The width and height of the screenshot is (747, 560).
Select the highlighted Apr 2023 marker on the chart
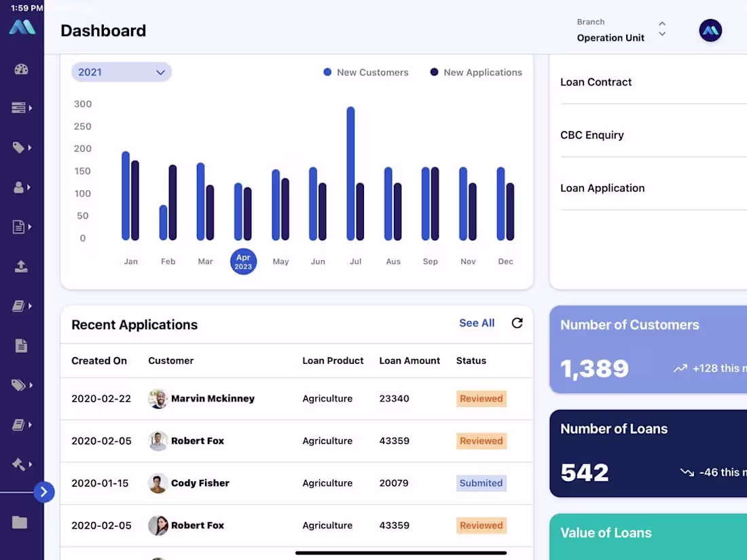pyautogui.click(x=243, y=261)
